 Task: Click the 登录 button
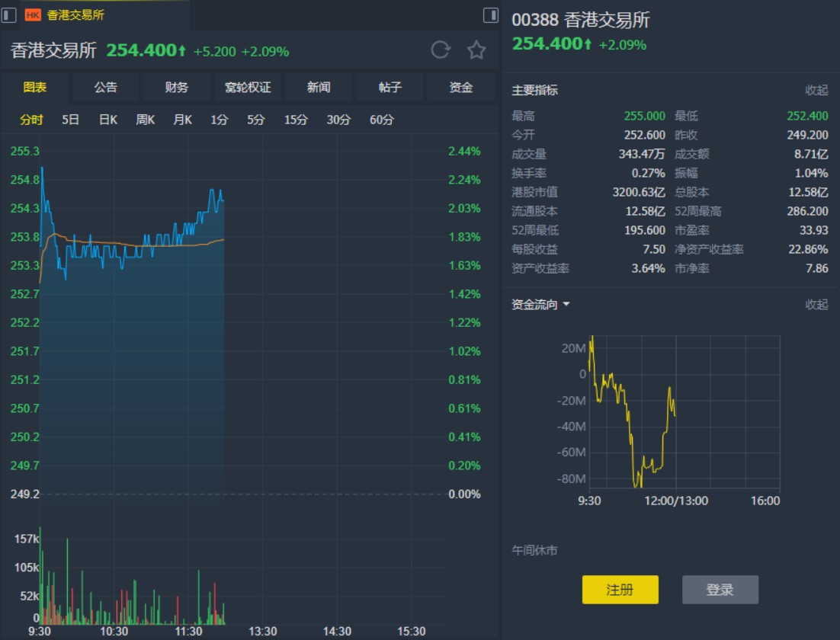click(x=720, y=590)
